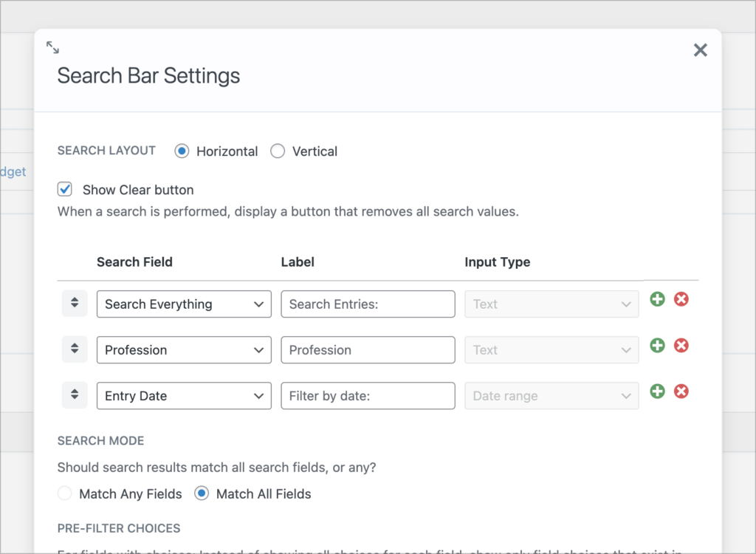Select the Vertical search layout
This screenshot has height=554, width=756.
click(278, 151)
